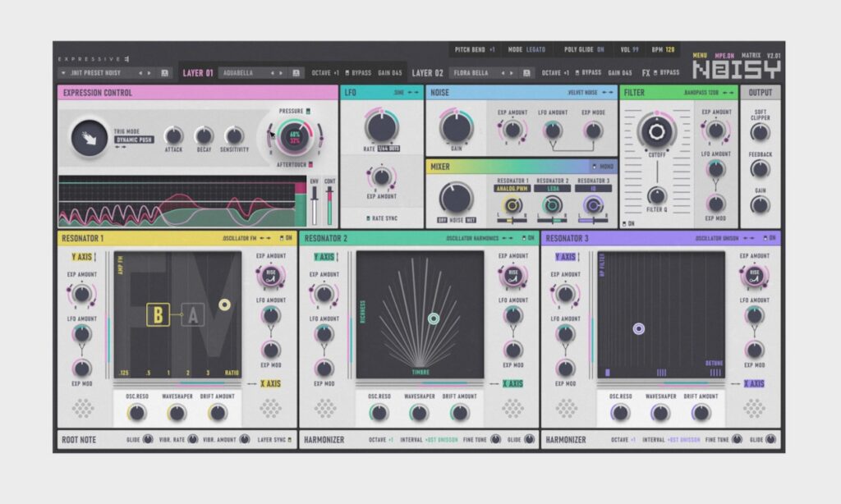Click the Soft Clipper knob
Viewport: 841px width, 504px height.
point(760,132)
